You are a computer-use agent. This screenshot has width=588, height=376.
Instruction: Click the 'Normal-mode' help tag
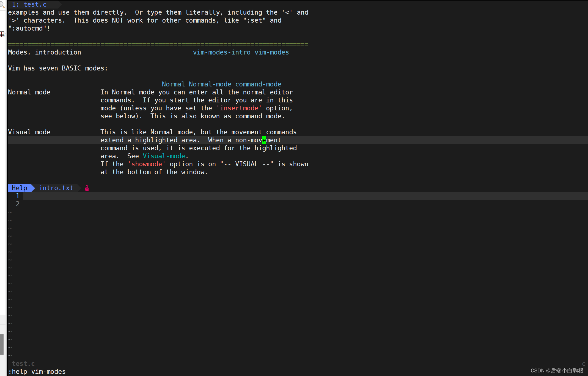[x=210, y=84]
